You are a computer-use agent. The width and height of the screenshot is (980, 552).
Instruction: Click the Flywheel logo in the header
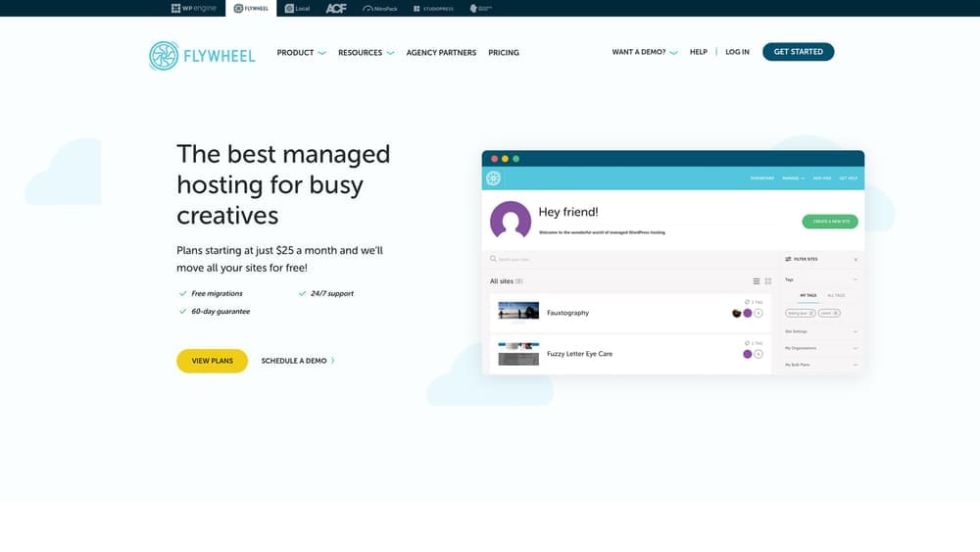[202, 56]
